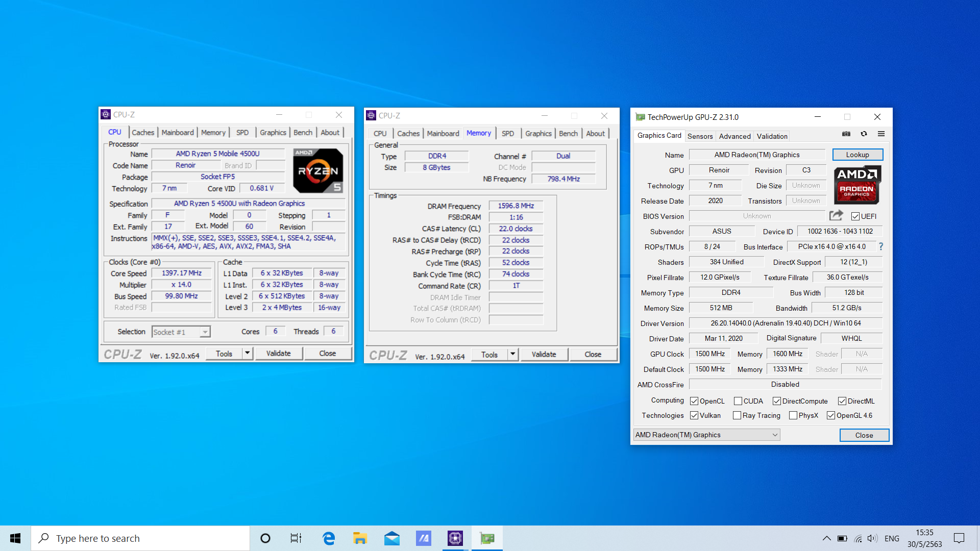The image size is (980, 551).
Task: Click the Lookup button in GPU-Z
Action: click(857, 155)
